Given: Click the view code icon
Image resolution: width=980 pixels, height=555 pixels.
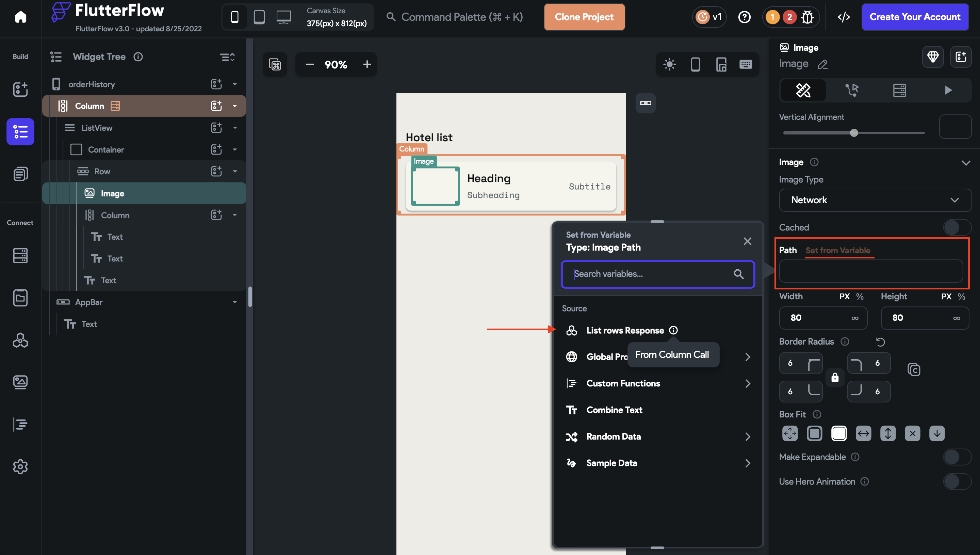Looking at the screenshot, I should tap(844, 17).
